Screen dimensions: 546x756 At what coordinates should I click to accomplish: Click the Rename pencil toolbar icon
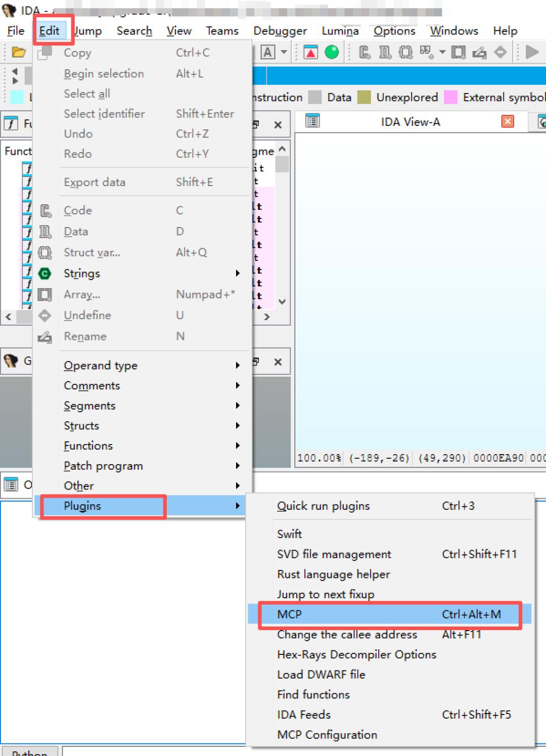(479, 52)
